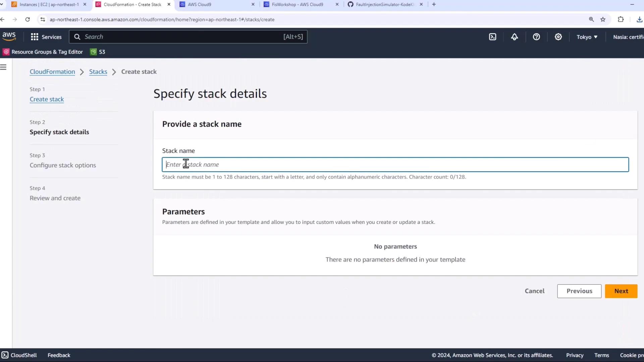Click the Next button
Viewport: 644px width, 362px height.
tap(621, 291)
